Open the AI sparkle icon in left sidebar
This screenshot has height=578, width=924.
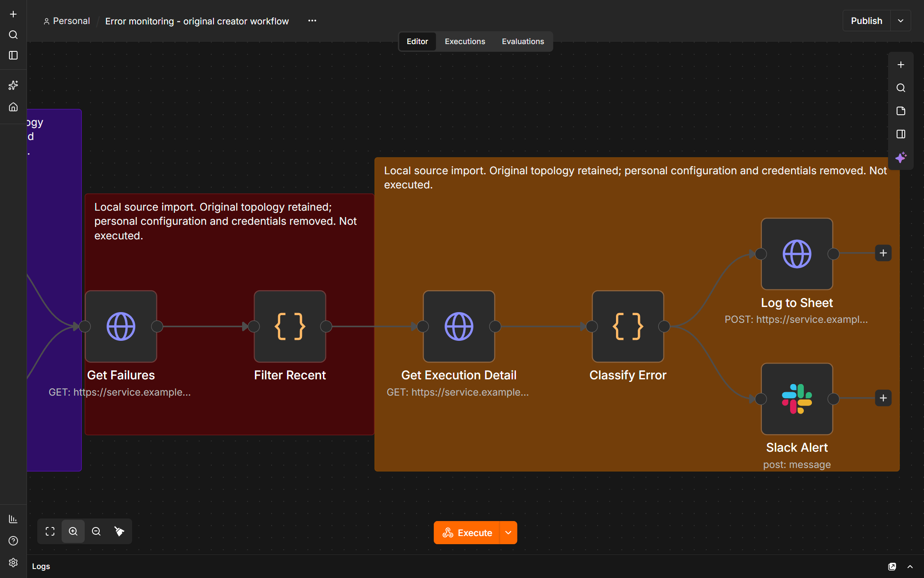click(13, 85)
